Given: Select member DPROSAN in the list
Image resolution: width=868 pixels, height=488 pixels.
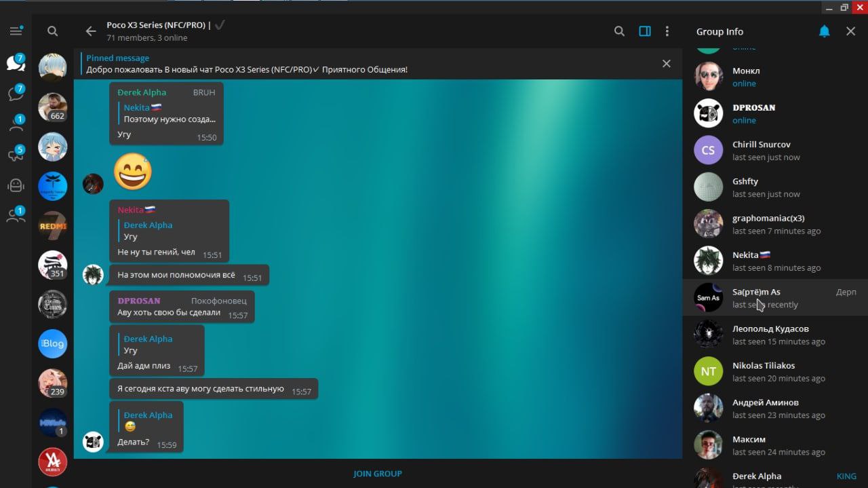Looking at the screenshot, I should click(775, 113).
